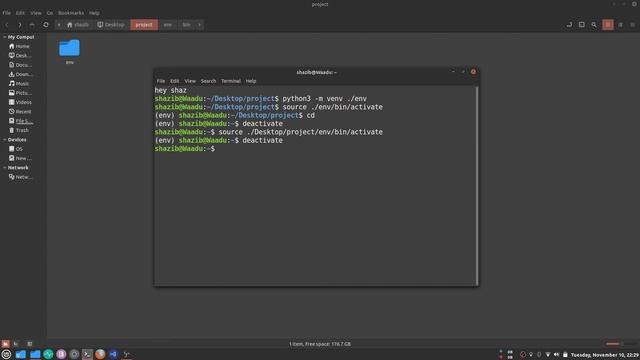Screen dimensions: 640x360
Task: Switch the file manager to compact view
Action: pos(633,25)
